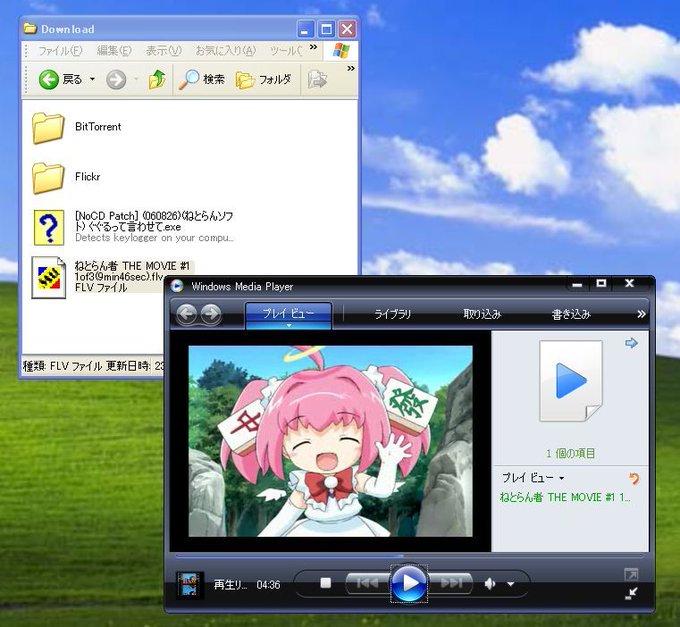The width and height of the screenshot is (680, 627).
Task: Minimize the Download Explorer window
Action: click(306, 29)
